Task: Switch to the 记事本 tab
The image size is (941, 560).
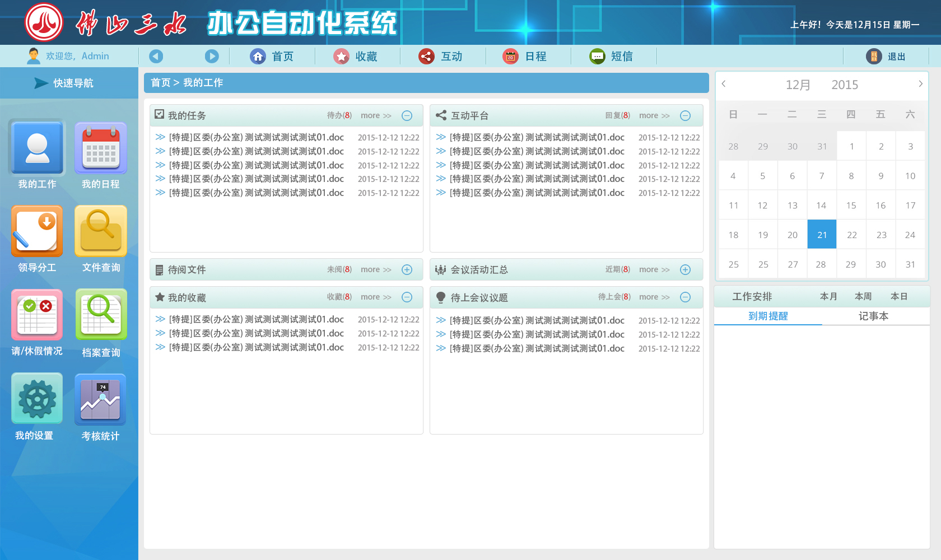Action: click(x=873, y=316)
